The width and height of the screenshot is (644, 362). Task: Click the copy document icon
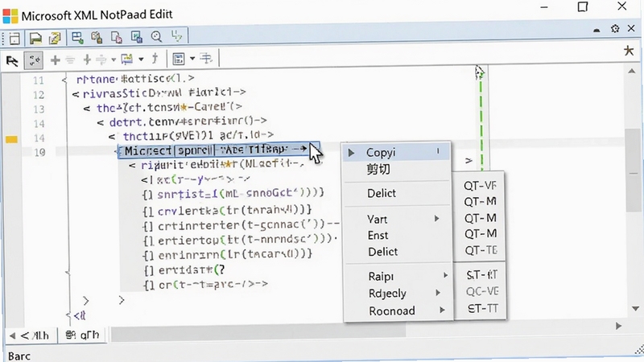(117, 37)
